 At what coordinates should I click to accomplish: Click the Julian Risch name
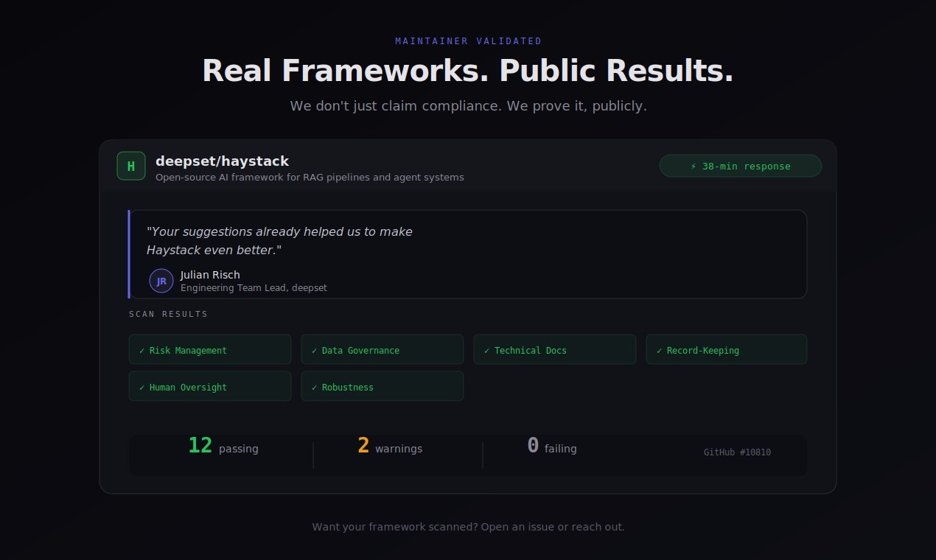click(210, 275)
